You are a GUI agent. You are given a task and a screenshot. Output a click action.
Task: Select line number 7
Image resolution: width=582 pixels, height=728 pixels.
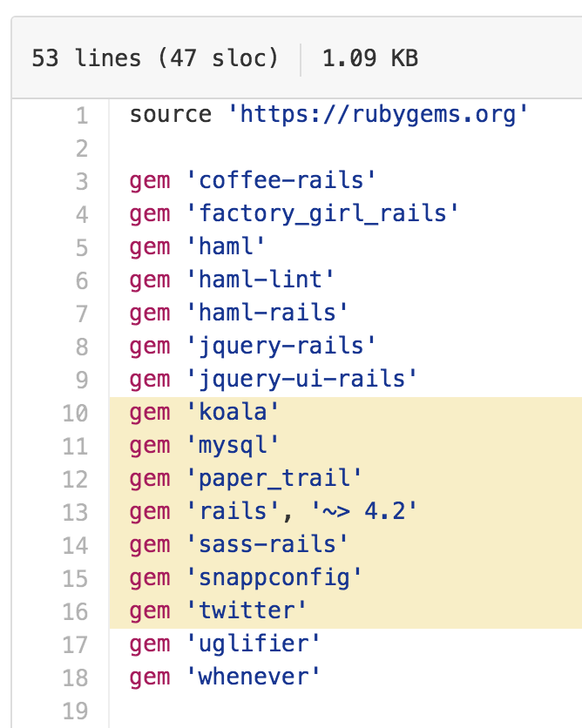pos(82,313)
